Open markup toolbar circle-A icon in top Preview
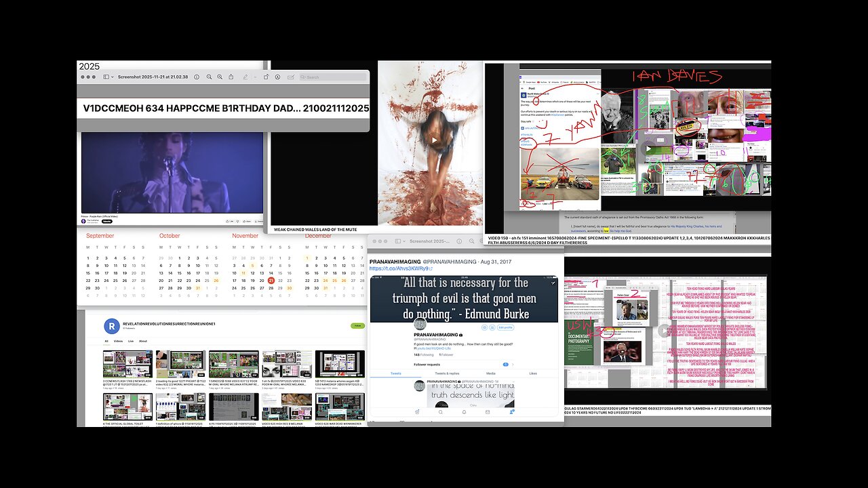 click(x=278, y=77)
